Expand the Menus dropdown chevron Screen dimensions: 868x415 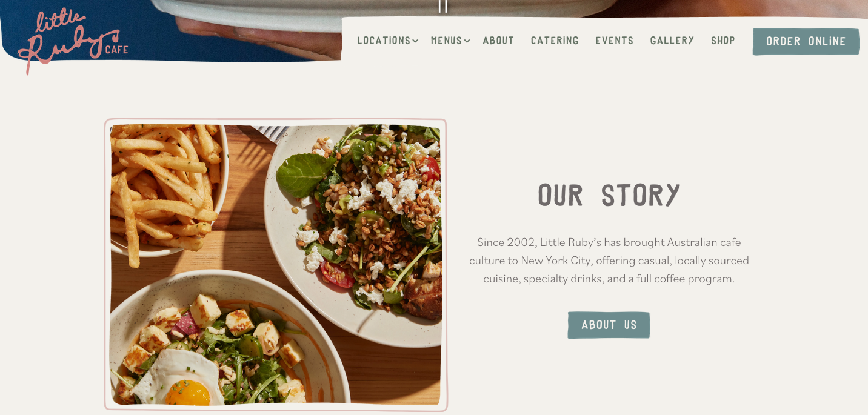[467, 41]
